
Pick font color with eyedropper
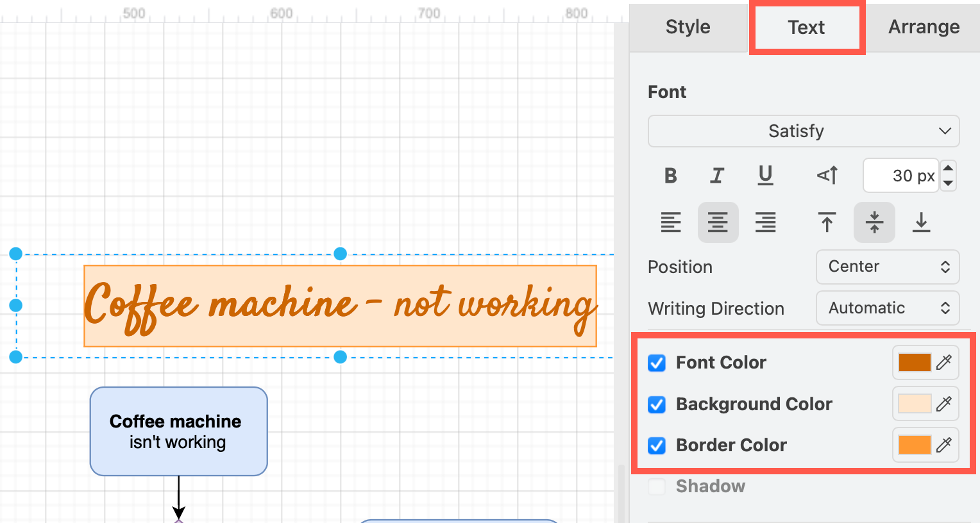coord(944,363)
